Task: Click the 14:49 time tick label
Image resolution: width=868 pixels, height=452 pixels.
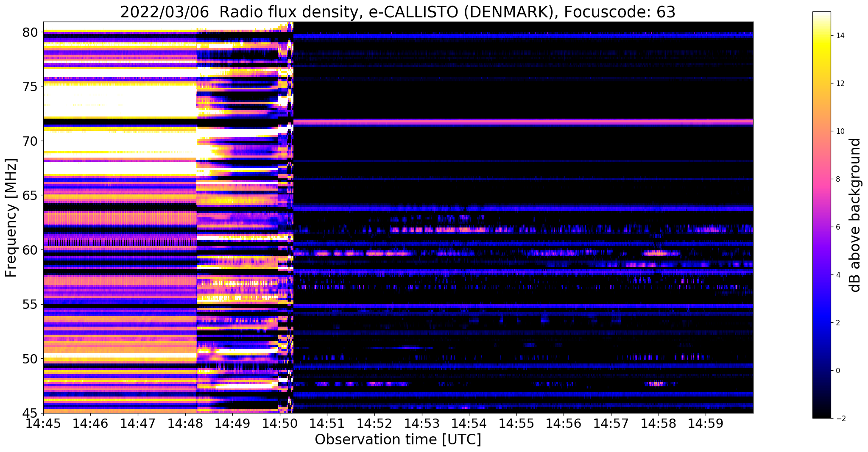Action: (232, 423)
